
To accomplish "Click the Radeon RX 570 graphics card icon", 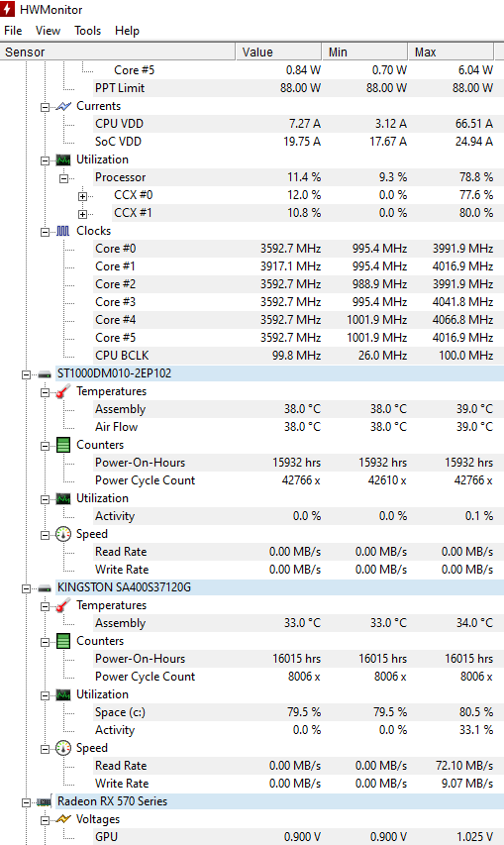I will pyautogui.click(x=45, y=801).
